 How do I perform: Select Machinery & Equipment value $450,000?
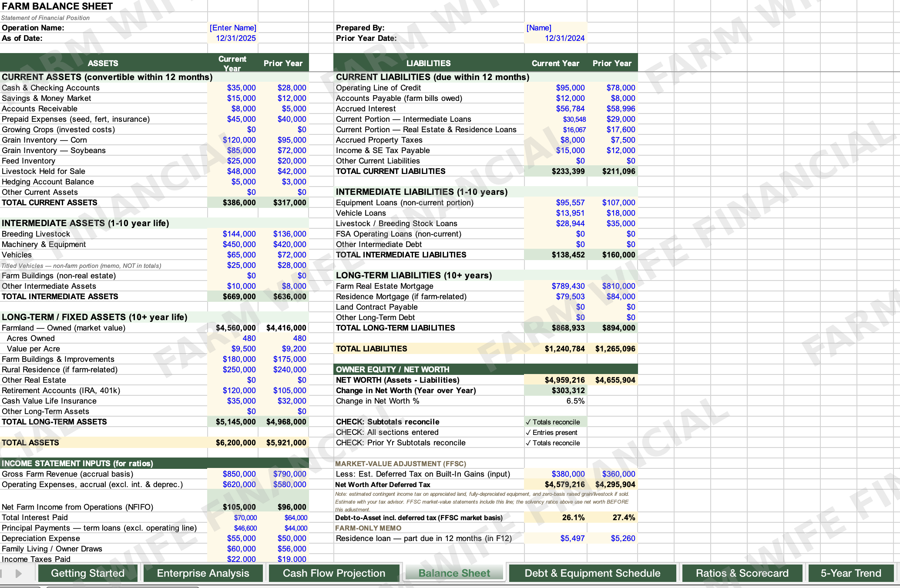pos(233,244)
